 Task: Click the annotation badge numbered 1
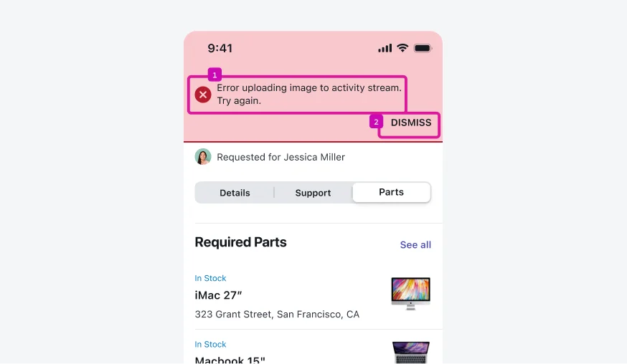click(214, 75)
